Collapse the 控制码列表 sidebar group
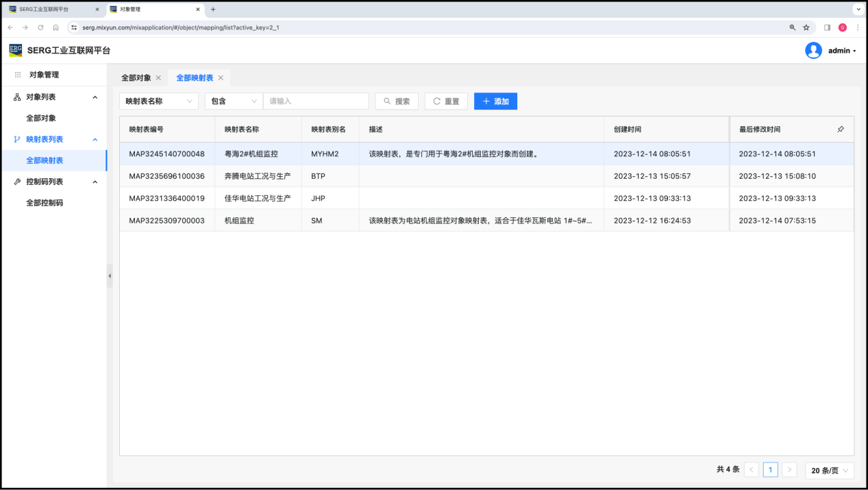This screenshot has height=490, width=868. (x=95, y=182)
